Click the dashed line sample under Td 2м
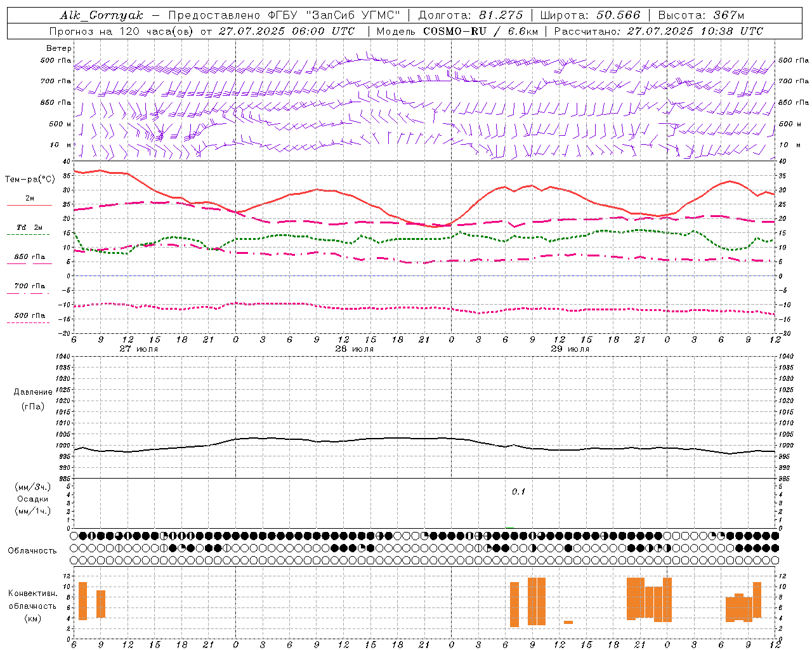The height and width of the screenshot is (650, 812). point(28,235)
